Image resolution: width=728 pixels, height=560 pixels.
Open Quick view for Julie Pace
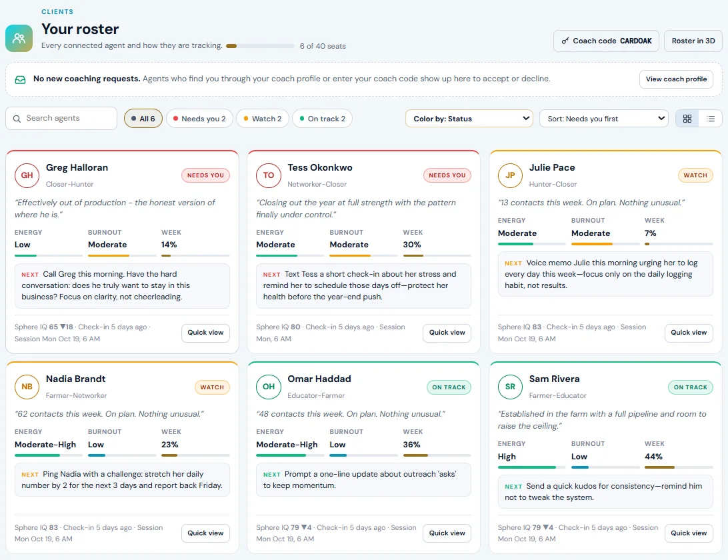click(x=689, y=333)
